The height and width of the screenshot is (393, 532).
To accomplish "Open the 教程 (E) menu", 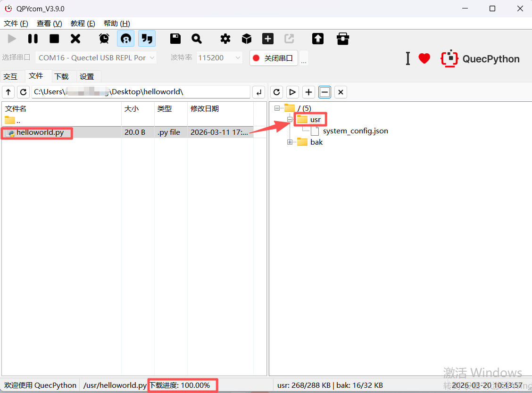I will [83, 24].
